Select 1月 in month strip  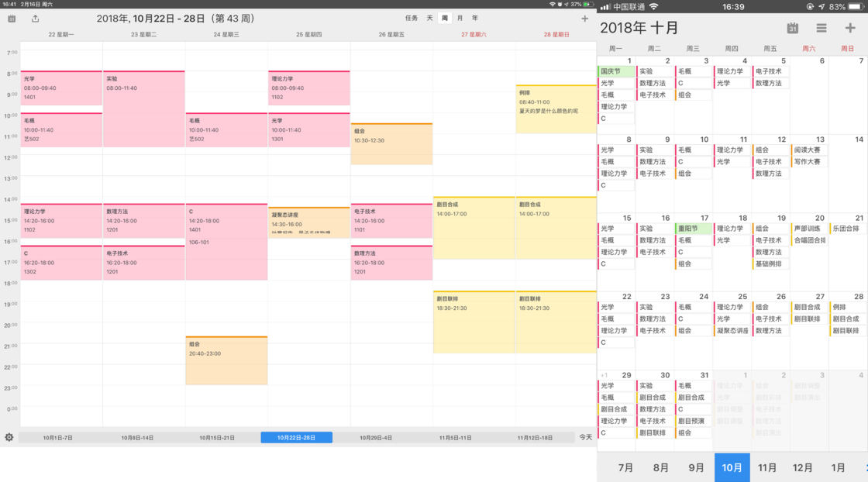pos(838,467)
